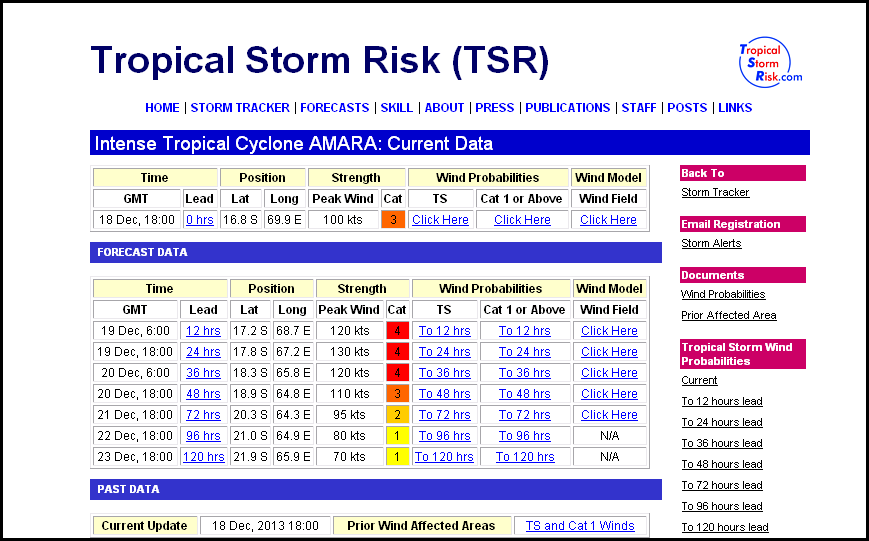
Task: Open TS and Cat 1 Winds link
Action: [580, 525]
